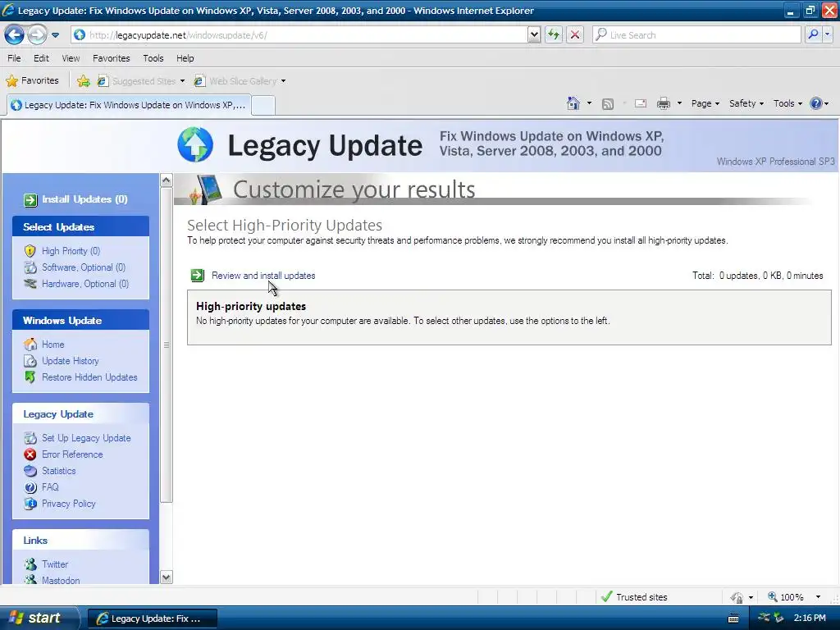Click the Home house sidebar icon
Viewport: 840px width, 630px height.
pos(30,344)
